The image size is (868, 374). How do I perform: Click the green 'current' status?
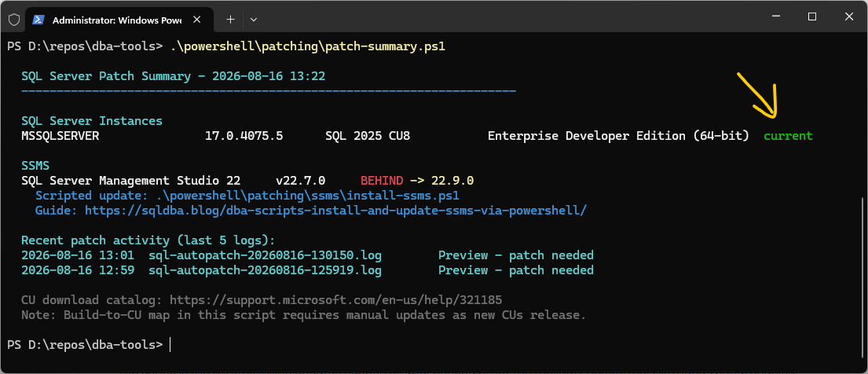pyautogui.click(x=788, y=136)
